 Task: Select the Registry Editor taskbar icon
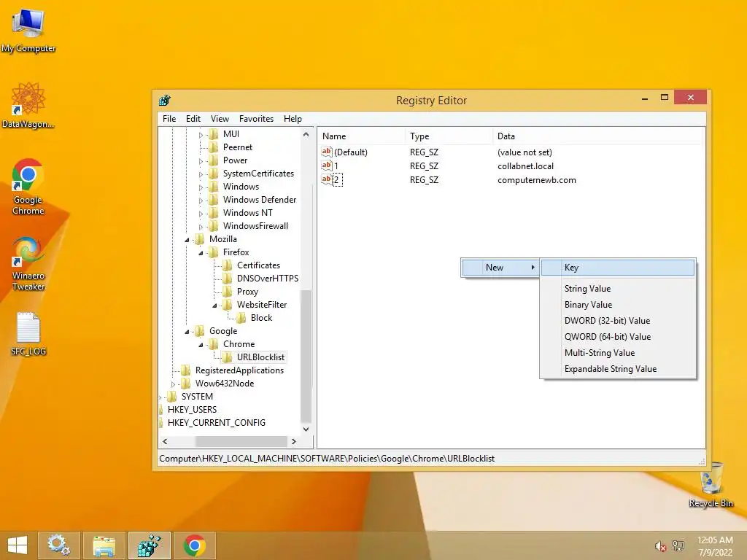tap(149, 545)
